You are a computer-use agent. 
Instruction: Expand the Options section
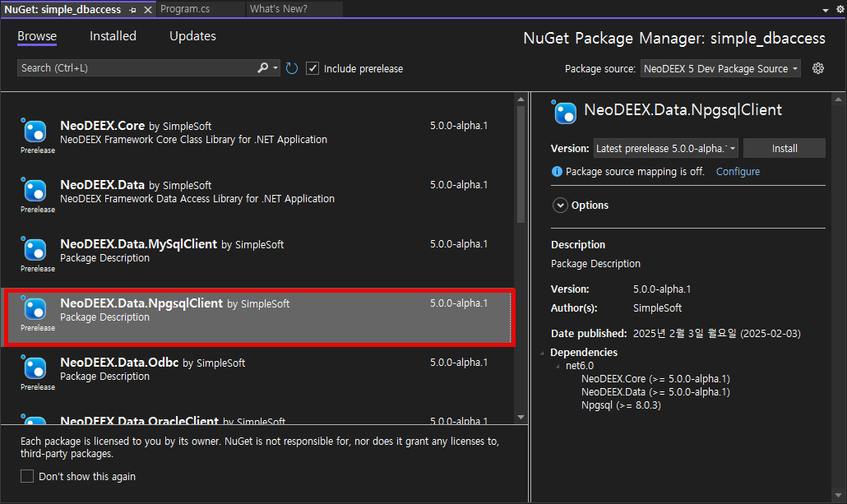click(560, 206)
